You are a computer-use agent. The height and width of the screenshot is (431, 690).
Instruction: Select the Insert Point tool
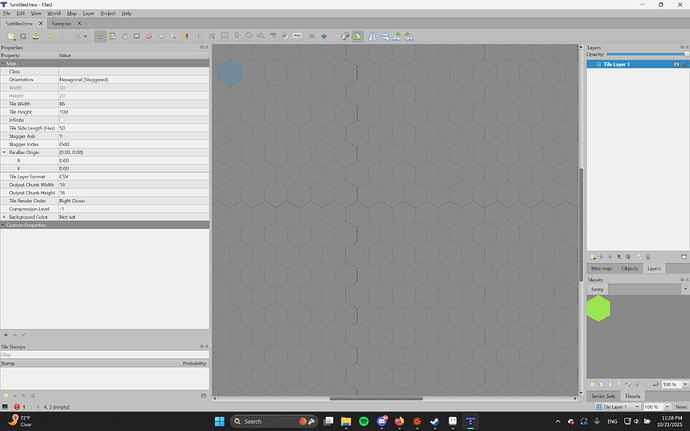pos(236,37)
